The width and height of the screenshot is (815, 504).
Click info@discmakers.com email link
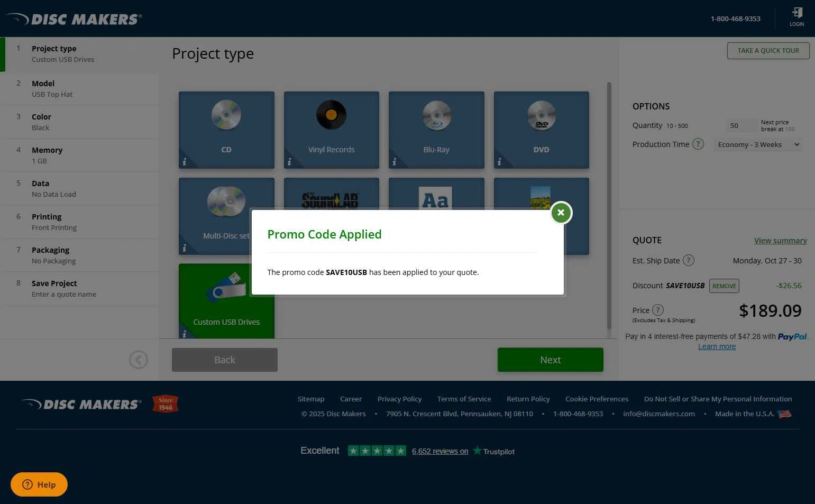[x=659, y=414]
